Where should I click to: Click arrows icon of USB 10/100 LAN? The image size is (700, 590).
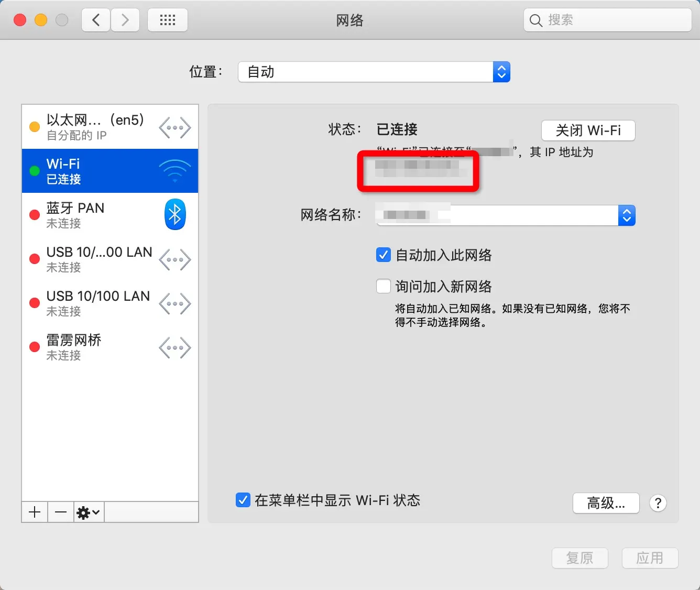(175, 303)
